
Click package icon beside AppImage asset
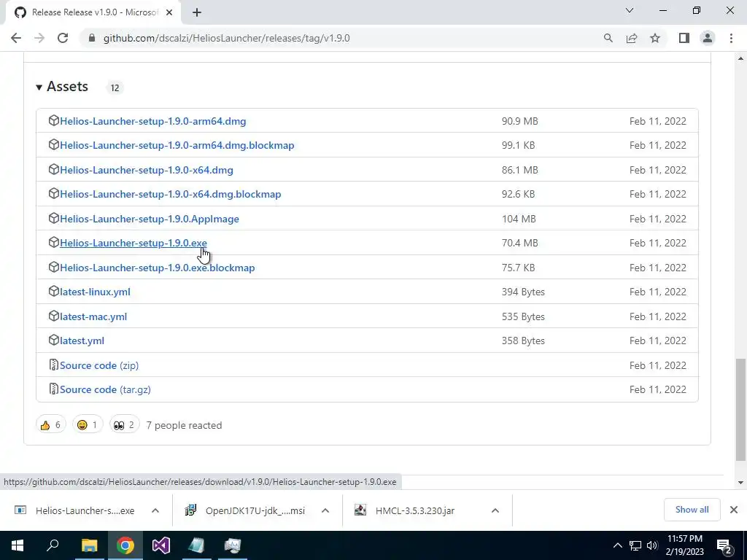[x=53, y=219]
